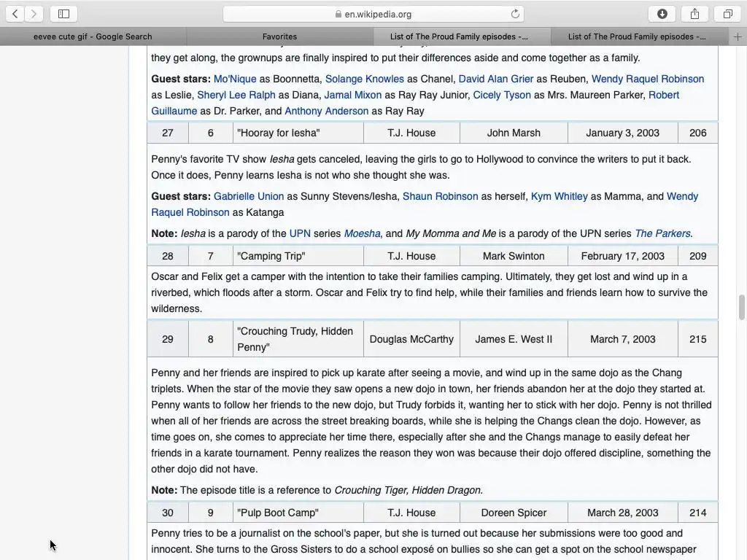Open the Downloads button in toolbar
The width and height of the screenshot is (747, 560).
point(662,14)
